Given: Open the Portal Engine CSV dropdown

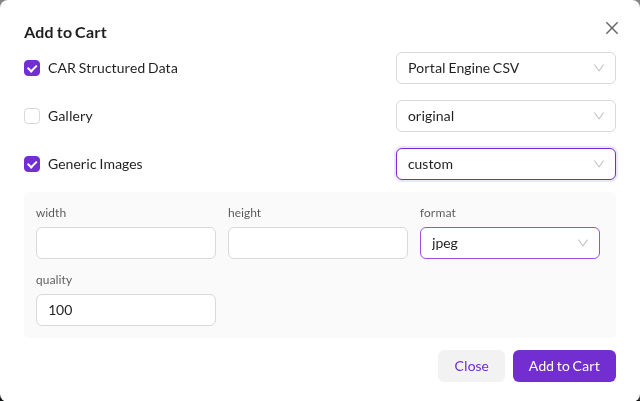Looking at the screenshot, I should (506, 68).
